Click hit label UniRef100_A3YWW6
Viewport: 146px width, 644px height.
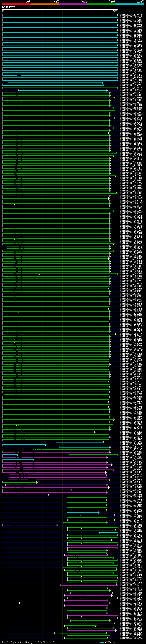[131, 98]
